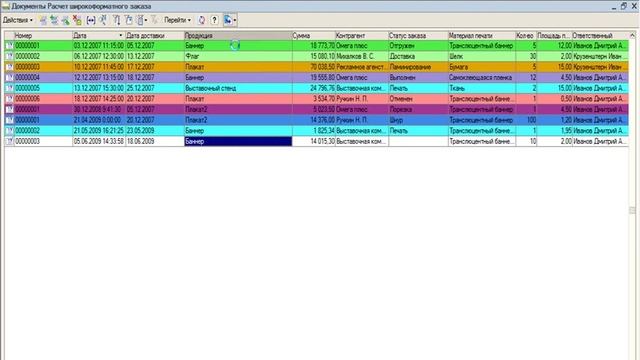Click the Материал печати column header
Viewport: 640px width, 360px height.
[x=482, y=36]
